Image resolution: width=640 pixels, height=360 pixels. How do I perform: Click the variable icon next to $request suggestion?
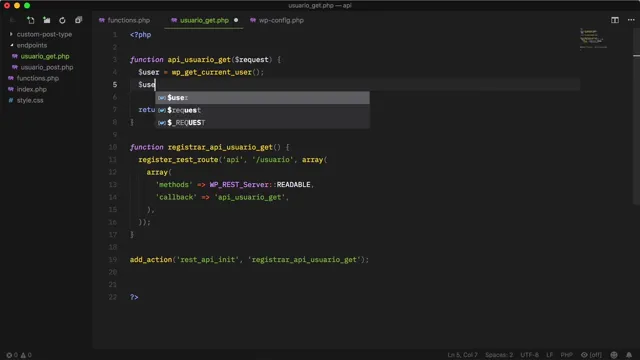pyautogui.click(x=162, y=110)
